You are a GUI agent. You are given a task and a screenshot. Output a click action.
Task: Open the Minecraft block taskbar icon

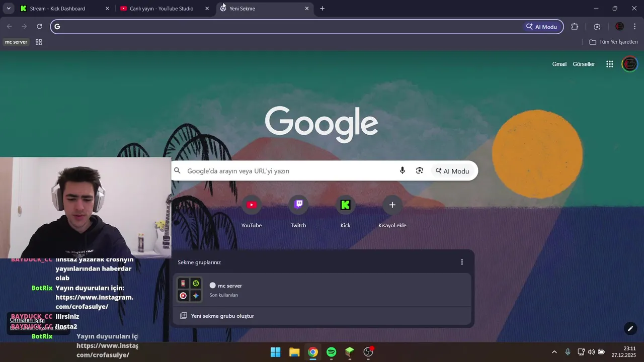click(x=350, y=352)
